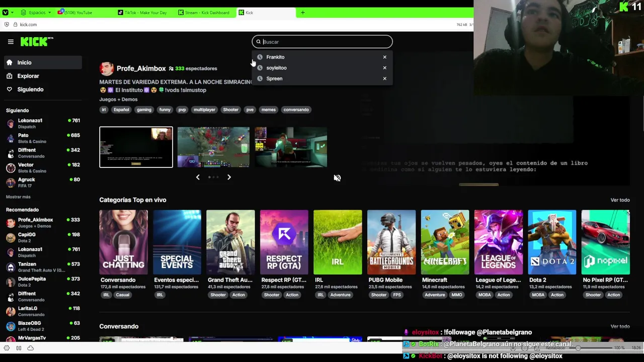Open Conversando Just Chatting category

pyautogui.click(x=123, y=242)
